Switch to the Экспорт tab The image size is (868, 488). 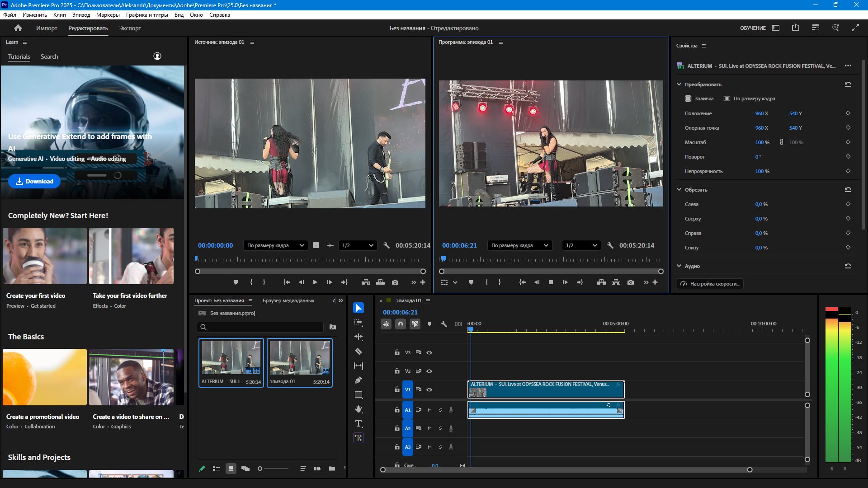(130, 28)
